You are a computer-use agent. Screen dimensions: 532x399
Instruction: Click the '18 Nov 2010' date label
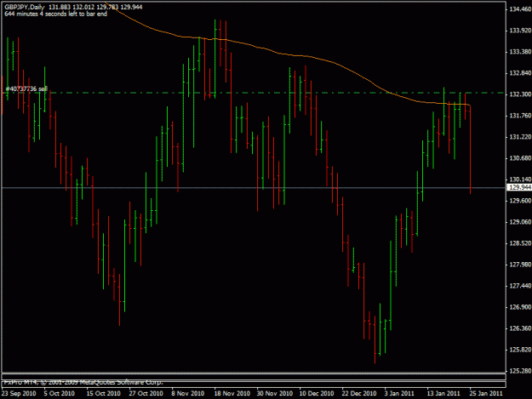point(232,393)
